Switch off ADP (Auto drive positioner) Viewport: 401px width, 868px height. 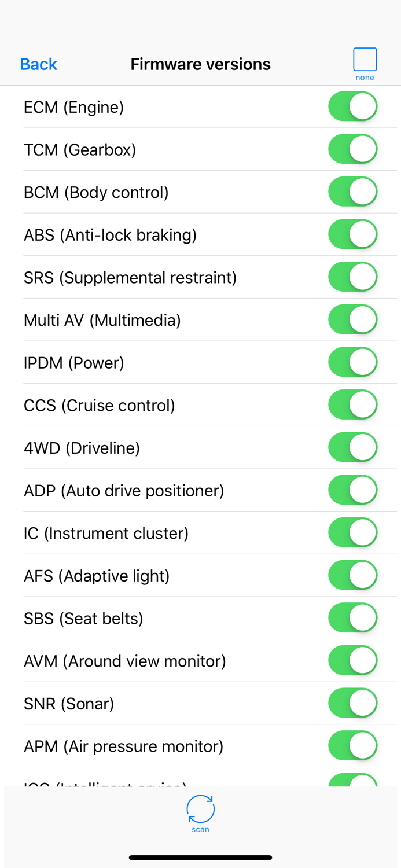(x=352, y=490)
